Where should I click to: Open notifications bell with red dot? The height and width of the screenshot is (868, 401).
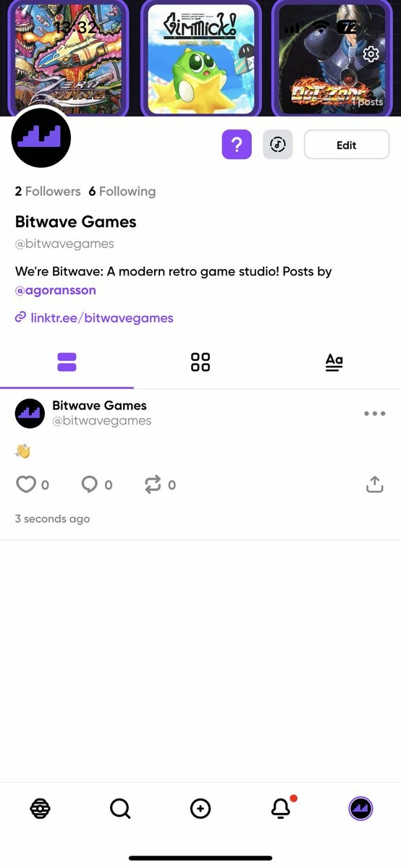(281, 809)
